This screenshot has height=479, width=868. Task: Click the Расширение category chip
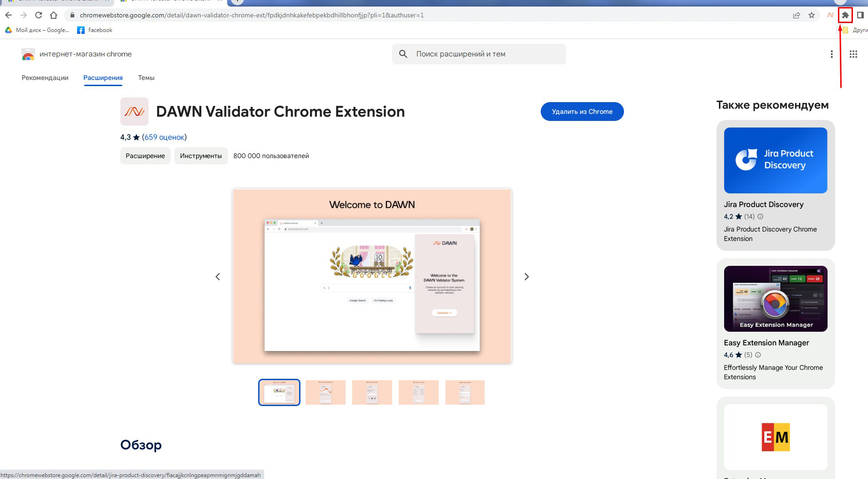[x=145, y=156]
